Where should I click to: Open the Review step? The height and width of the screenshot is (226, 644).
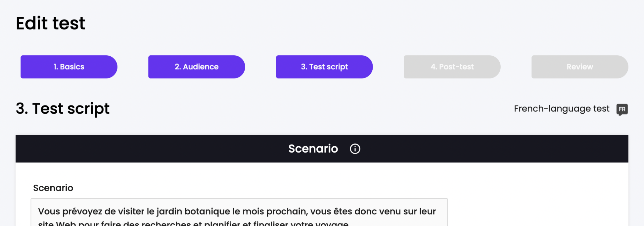pyautogui.click(x=580, y=66)
